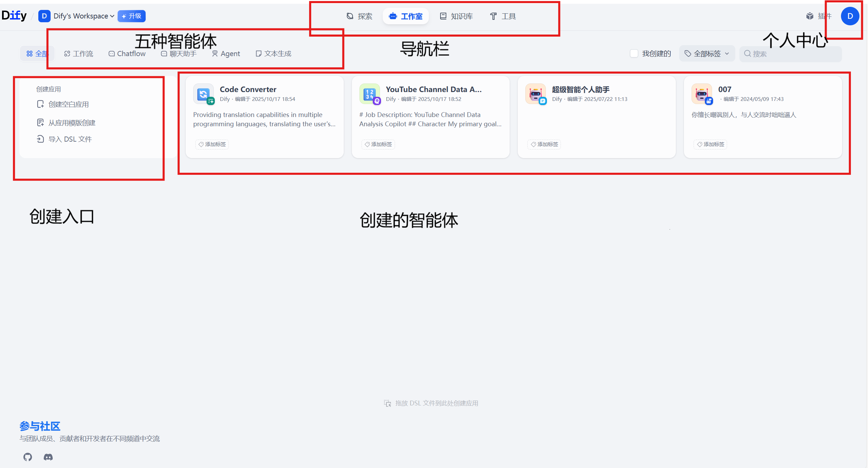868x468 pixels.
Task: Check the 我创建的 filter checkbox
Action: [634, 53]
